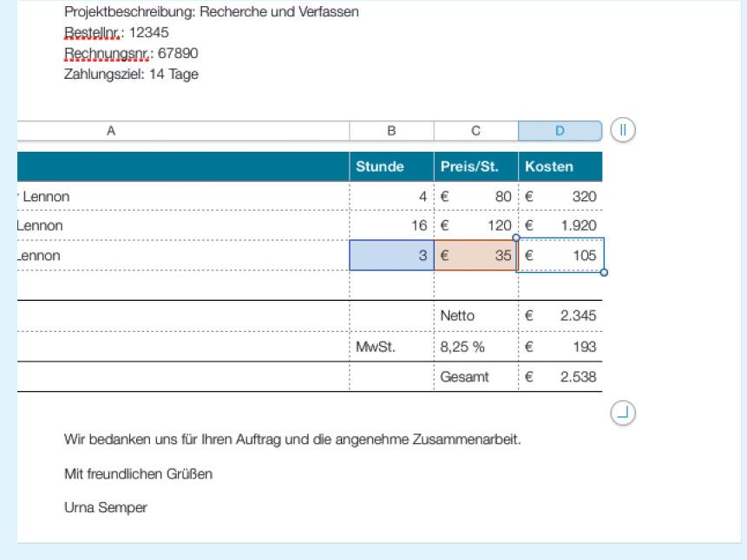Select the Netto amount € 2.345
This screenshot has width=747, height=560.
click(560, 316)
